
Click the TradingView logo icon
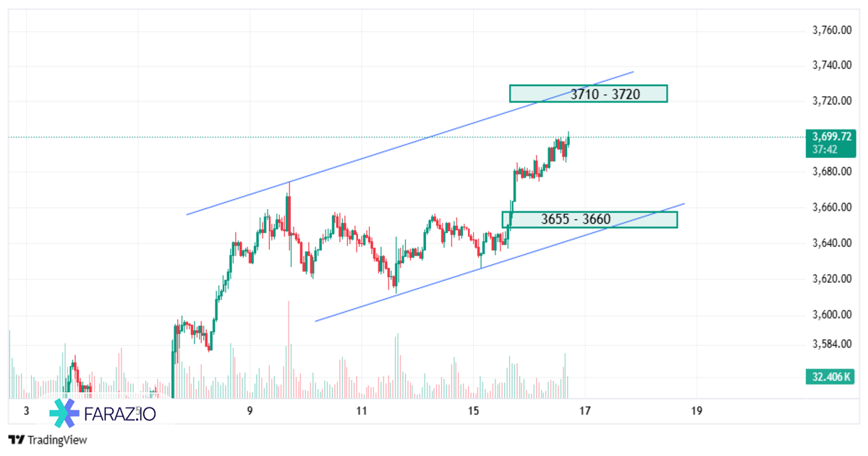[x=16, y=439]
